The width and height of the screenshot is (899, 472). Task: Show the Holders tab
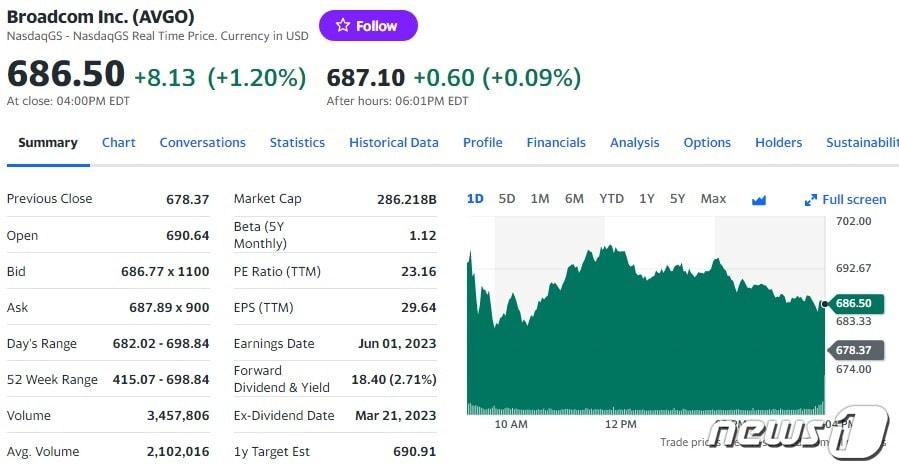pos(778,142)
